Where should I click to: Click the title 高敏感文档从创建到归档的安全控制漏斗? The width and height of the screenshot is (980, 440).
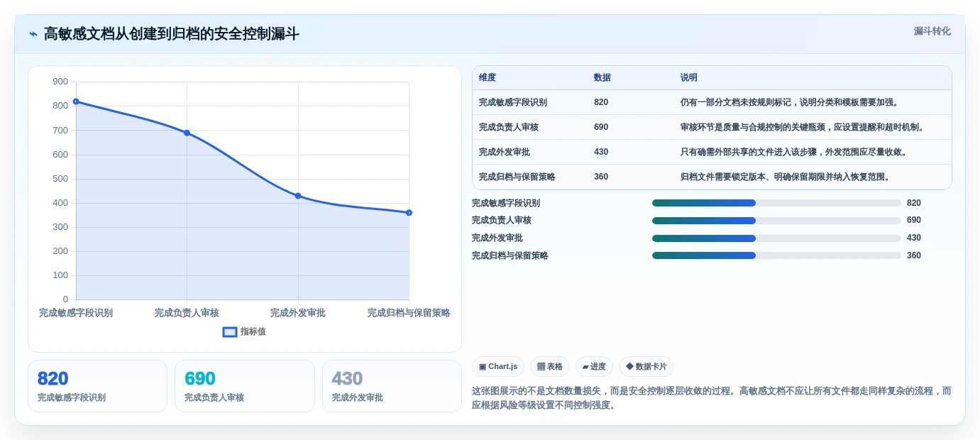[x=172, y=34]
